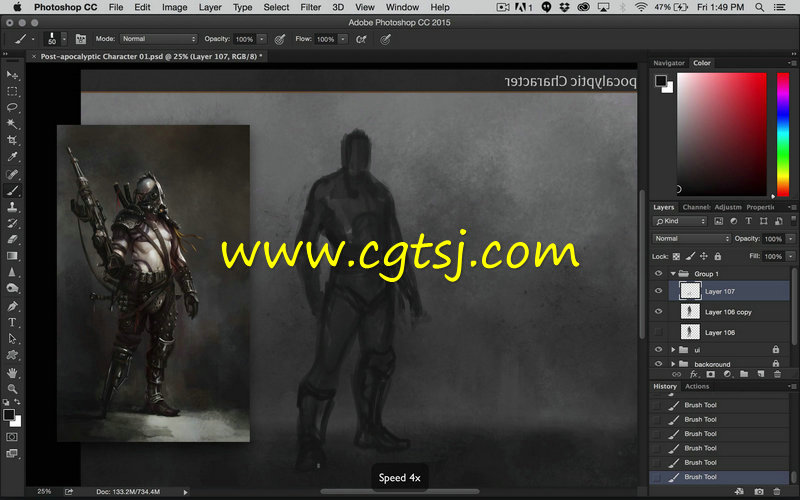The height and width of the screenshot is (500, 800).
Task: Select the Clone Stamp tool
Action: point(12,207)
